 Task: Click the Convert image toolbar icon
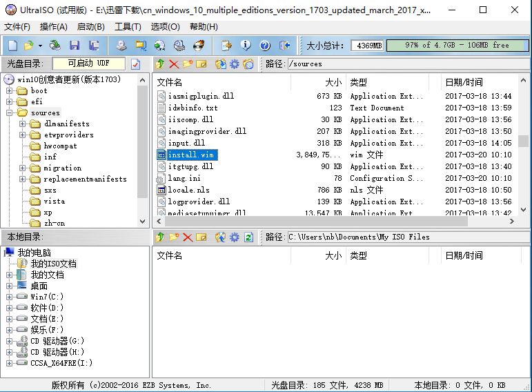pos(160,45)
